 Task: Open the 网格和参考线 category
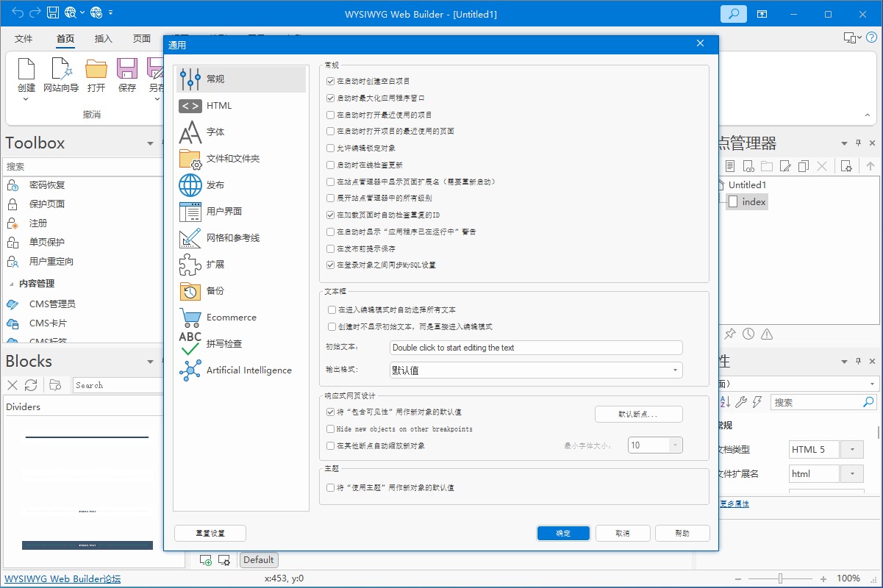tap(240, 238)
